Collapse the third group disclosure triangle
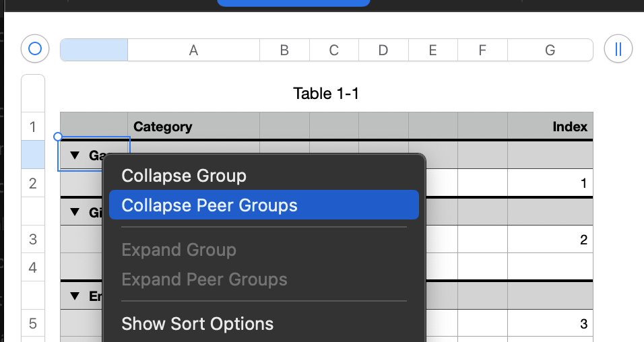The height and width of the screenshot is (342, 644). [75, 296]
